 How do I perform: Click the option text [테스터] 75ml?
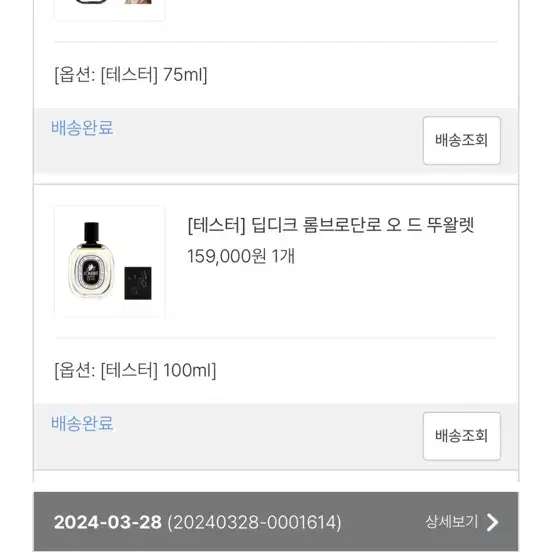[131, 75]
